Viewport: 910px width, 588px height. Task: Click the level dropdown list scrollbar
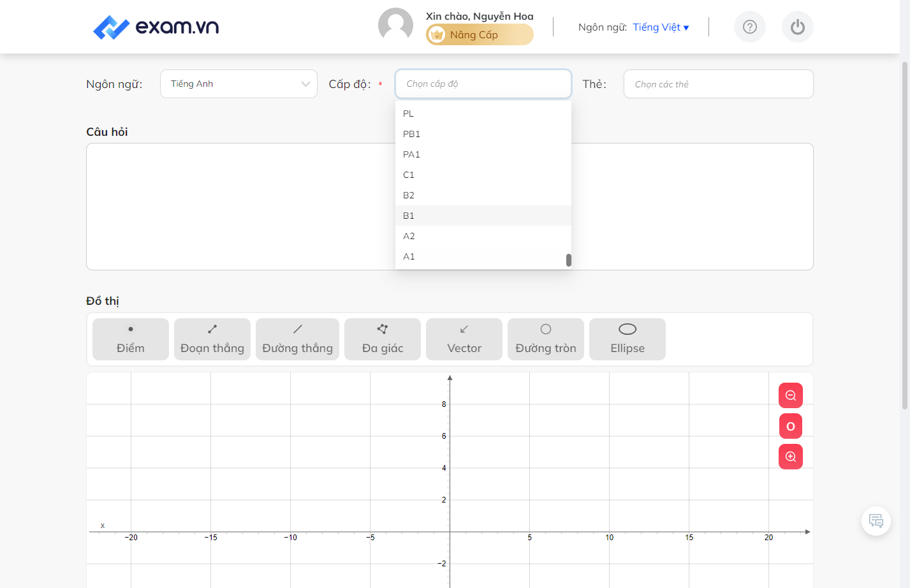[x=569, y=260]
